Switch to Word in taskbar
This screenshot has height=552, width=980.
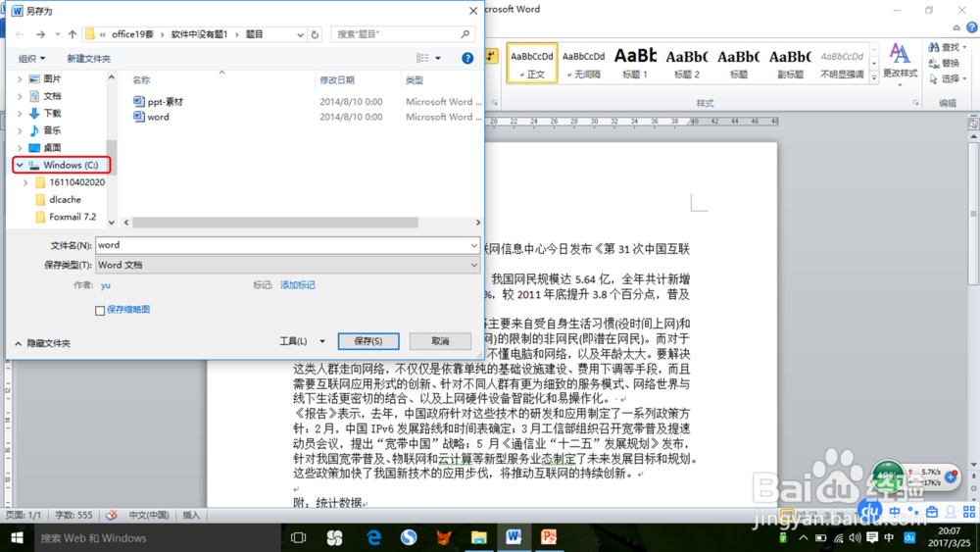[x=514, y=537]
